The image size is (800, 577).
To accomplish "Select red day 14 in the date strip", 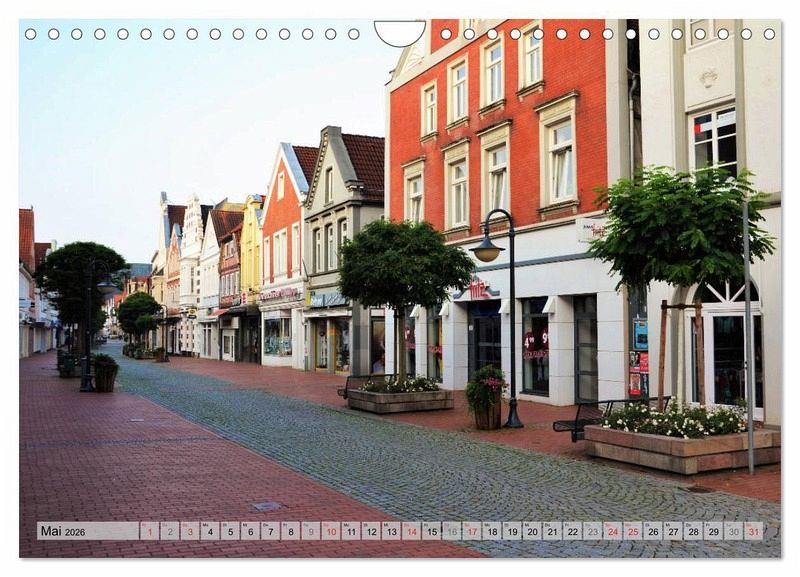I will click(x=411, y=531).
